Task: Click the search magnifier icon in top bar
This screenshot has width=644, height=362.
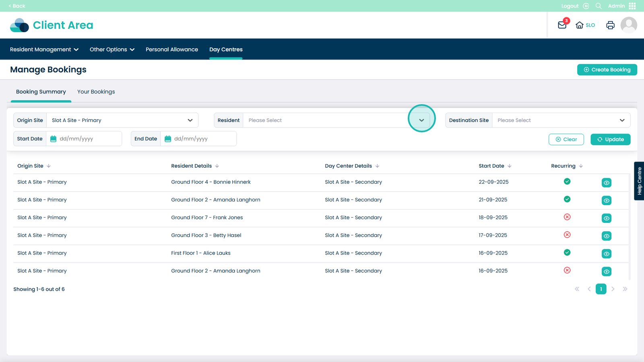Action: (599, 6)
